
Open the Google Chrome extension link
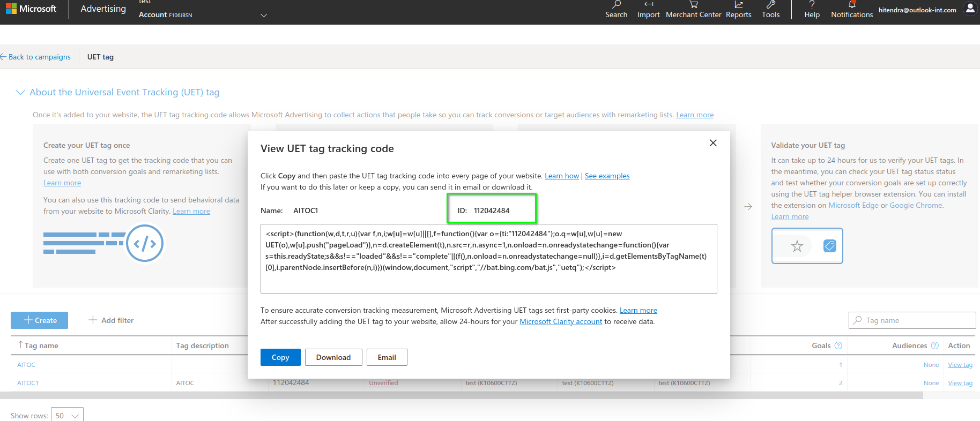click(x=916, y=205)
